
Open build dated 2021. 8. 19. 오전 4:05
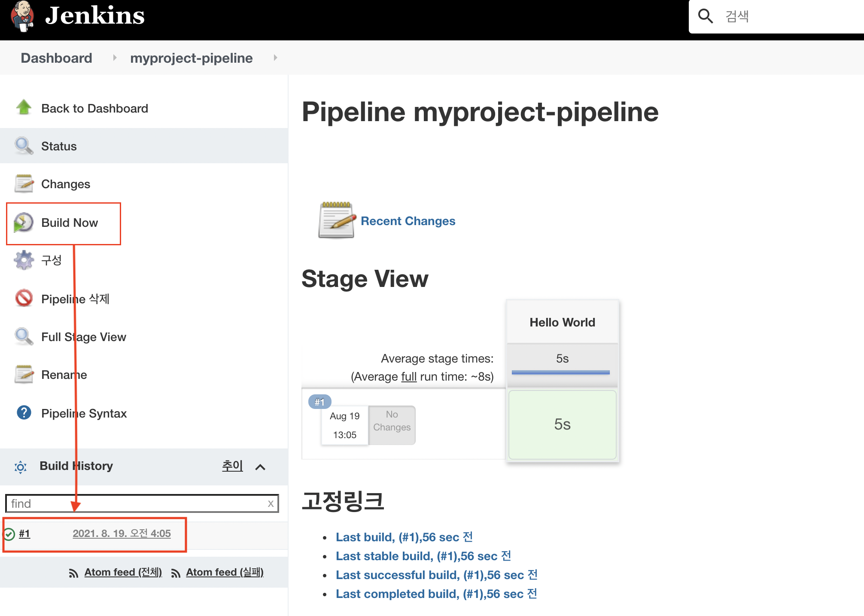click(122, 534)
